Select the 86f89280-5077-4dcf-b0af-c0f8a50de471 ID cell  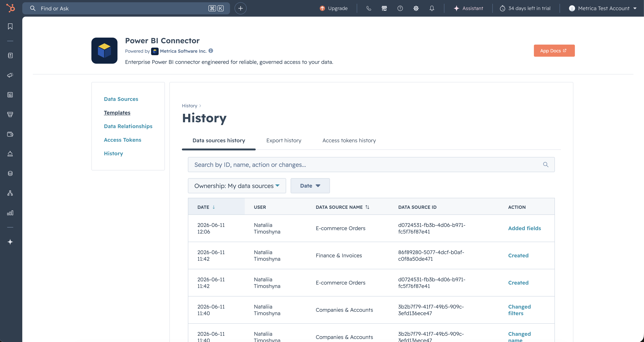(431, 255)
